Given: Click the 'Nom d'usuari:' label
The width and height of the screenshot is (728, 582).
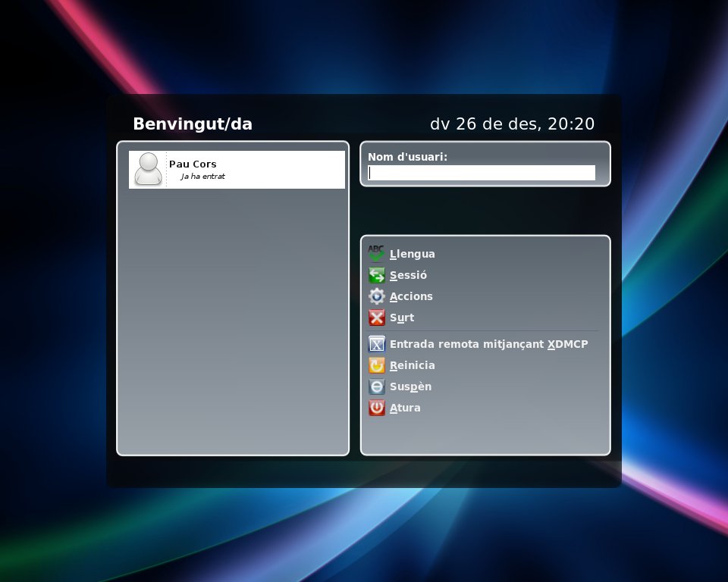Looking at the screenshot, I should tap(408, 157).
